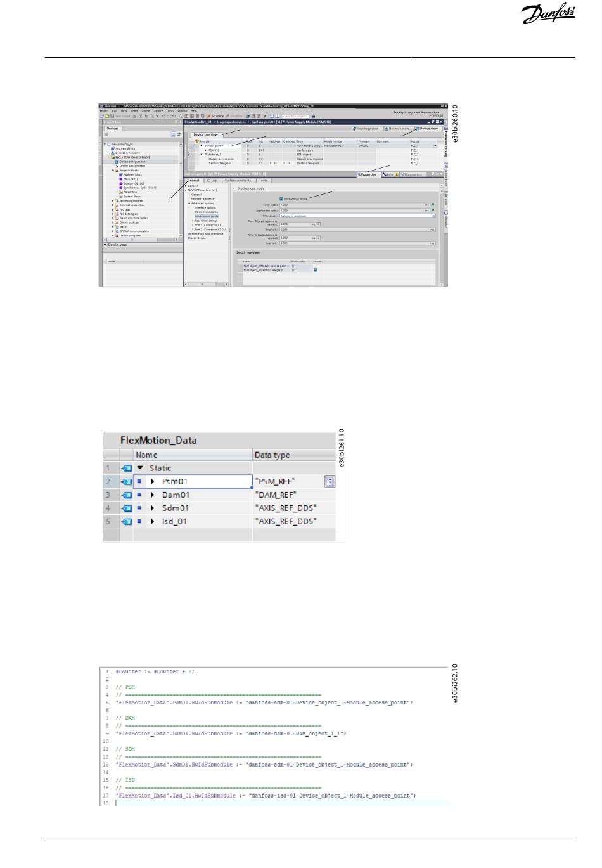Click the Data type column header
This screenshot has height=868, width=602.
tap(294, 455)
